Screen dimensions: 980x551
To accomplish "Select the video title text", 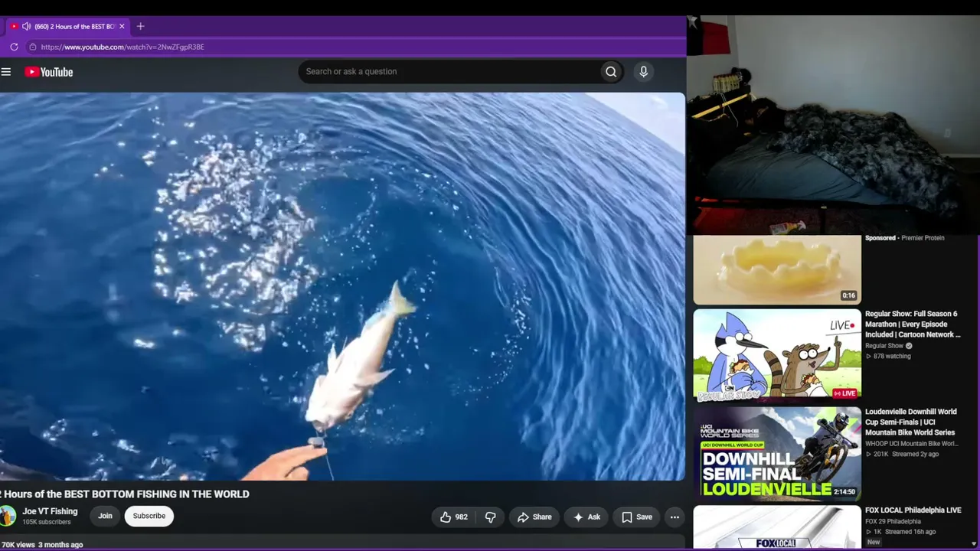I will 125,494.
